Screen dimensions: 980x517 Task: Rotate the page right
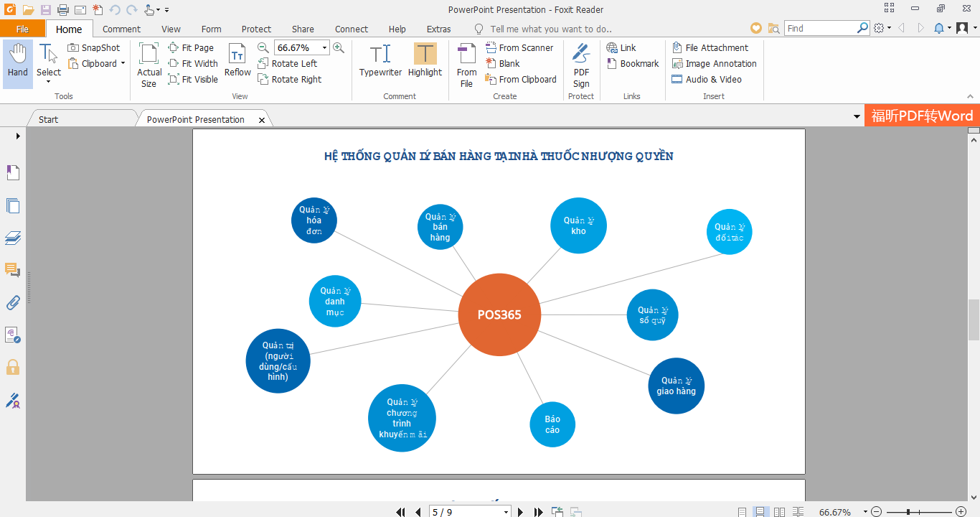coord(290,80)
